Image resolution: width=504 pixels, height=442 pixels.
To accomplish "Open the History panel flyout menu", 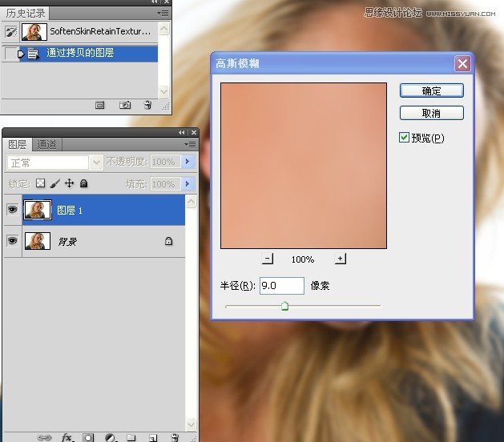I will click(x=163, y=13).
